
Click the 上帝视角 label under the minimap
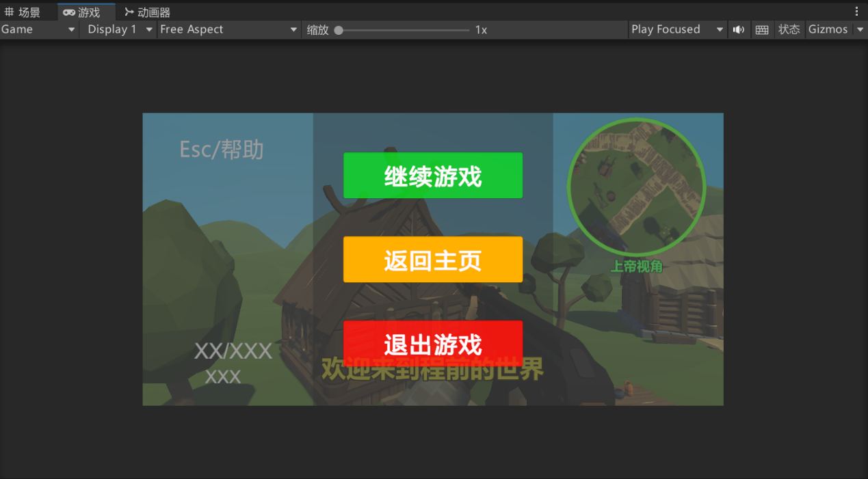pos(636,266)
